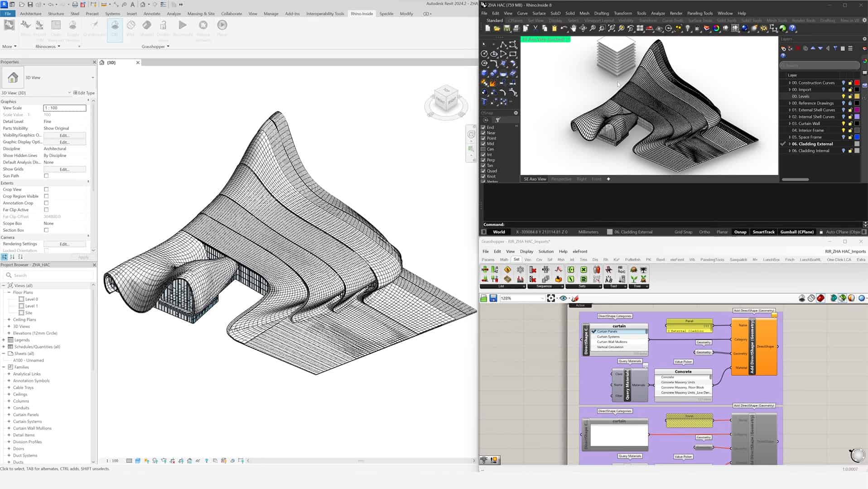The width and height of the screenshot is (868, 489).
Task: Uncheck the End osnap option
Action: pyautogui.click(x=483, y=127)
